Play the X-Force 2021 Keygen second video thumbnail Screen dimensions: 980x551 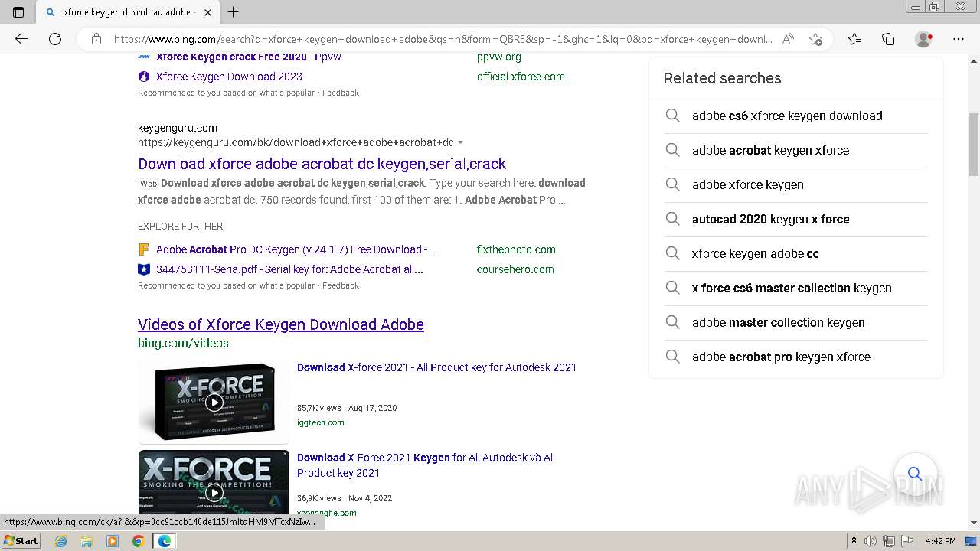click(x=214, y=483)
